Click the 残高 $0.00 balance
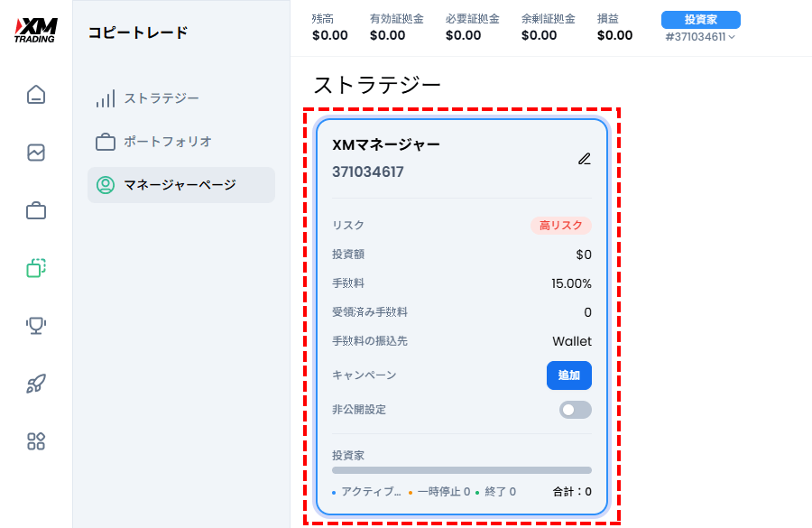Screen dimensions: 812x528 pyautogui.click(x=330, y=35)
